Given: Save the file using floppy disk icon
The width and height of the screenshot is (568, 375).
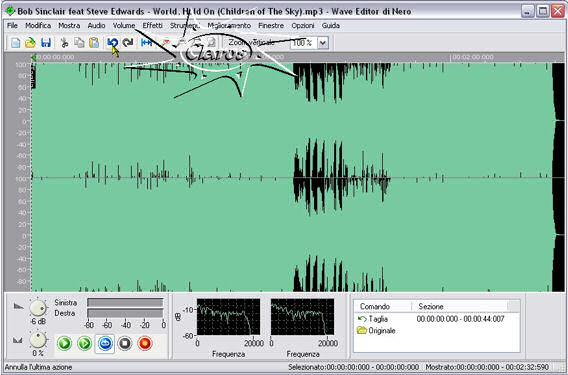Looking at the screenshot, I should [x=46, y=43].
